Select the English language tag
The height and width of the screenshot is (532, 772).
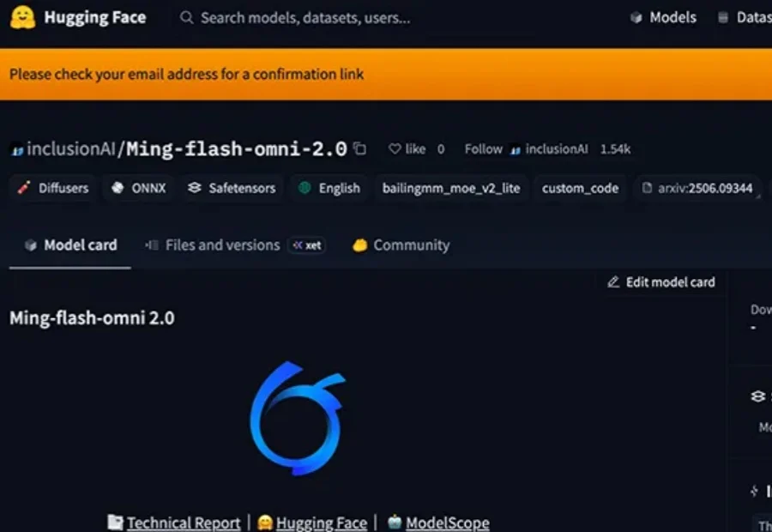pos(329,189)
